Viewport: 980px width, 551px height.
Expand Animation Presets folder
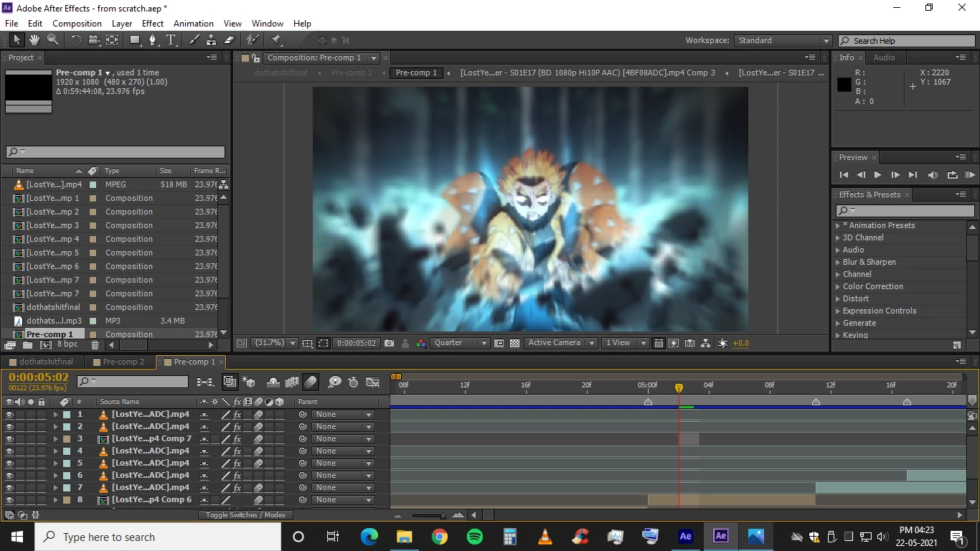click(837, 226)
